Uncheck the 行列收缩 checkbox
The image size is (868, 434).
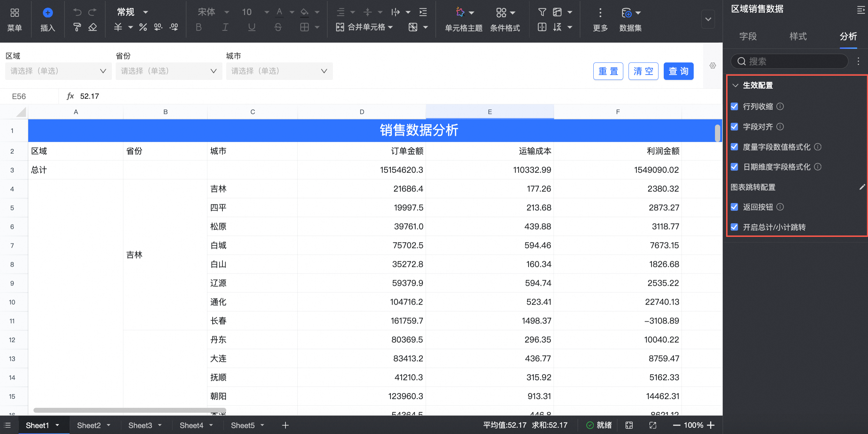734,106
